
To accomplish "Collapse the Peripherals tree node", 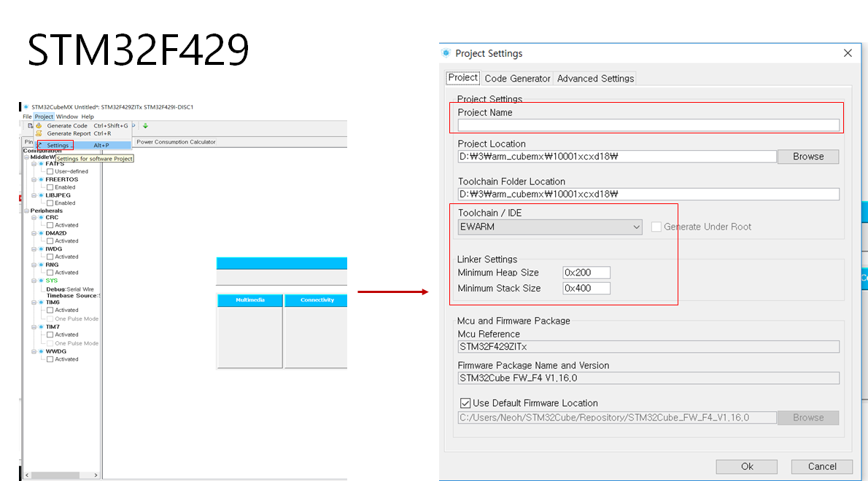I will tap(26, 211).
